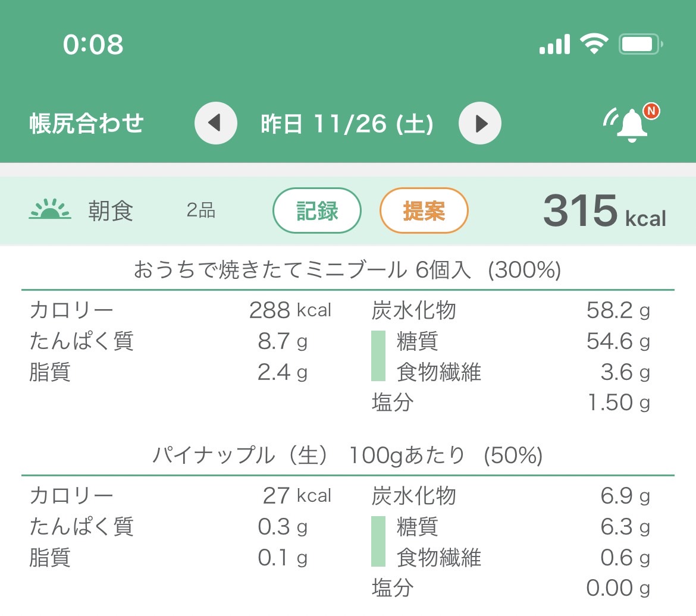Tap the battery indicator
This screenshot has height=616, width=696.
[641, 44]
